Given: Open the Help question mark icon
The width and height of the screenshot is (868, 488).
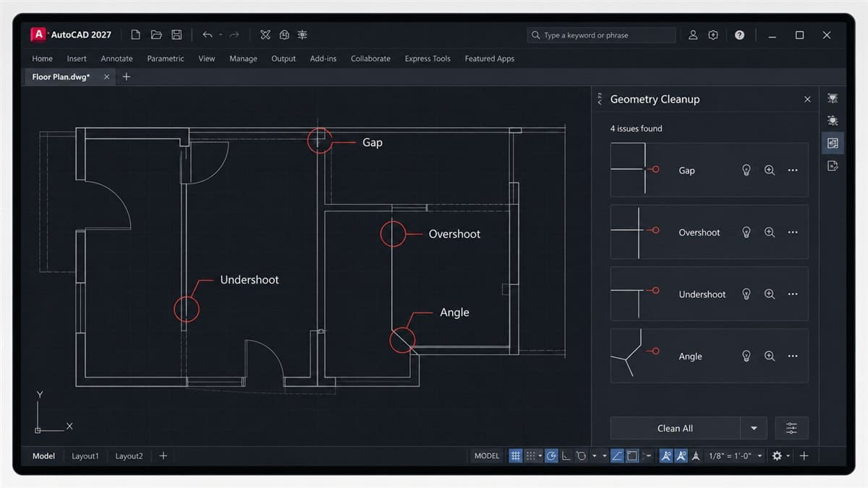Looking at the screenshot, I should [x=739, y=35].
